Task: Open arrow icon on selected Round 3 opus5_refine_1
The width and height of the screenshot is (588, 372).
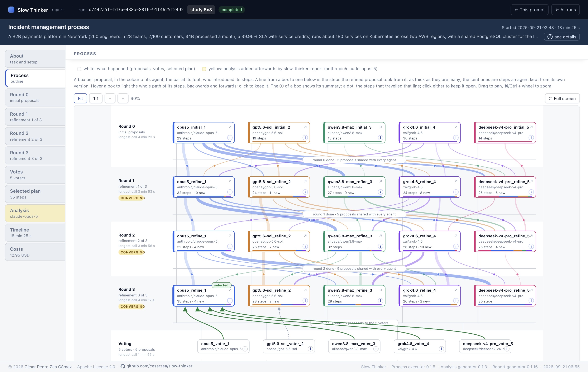Action: [230, 290]
